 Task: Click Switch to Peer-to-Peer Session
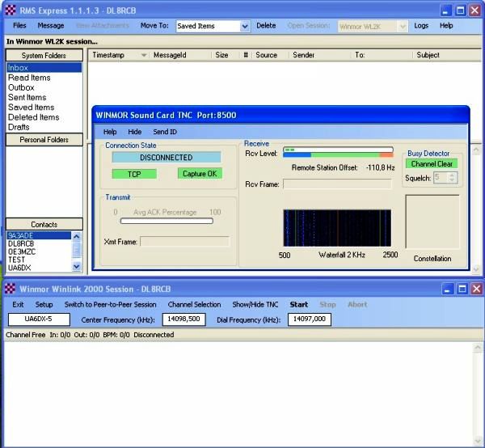tap(111, 304)
